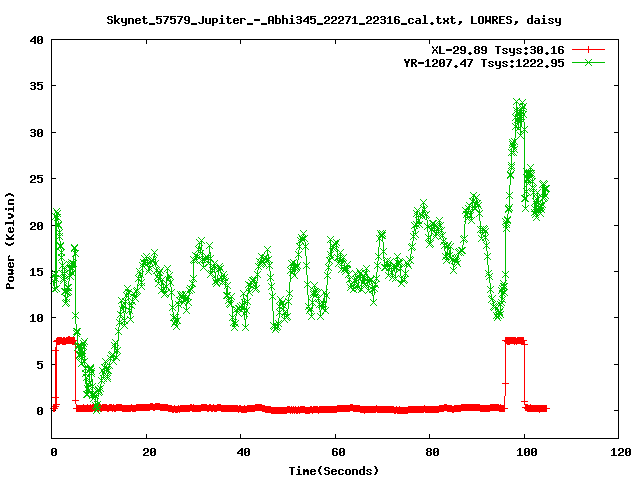The image size is (640, 480).
Task: Click the flat red baseline at 60 seconds
Action: 336,408
